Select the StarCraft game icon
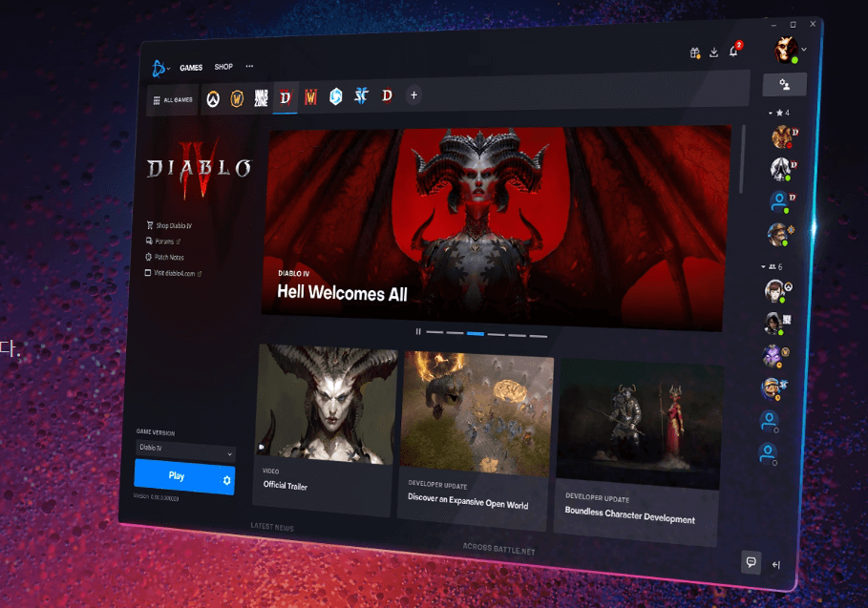This screenshot has width=868, height=608. (361, 96)
